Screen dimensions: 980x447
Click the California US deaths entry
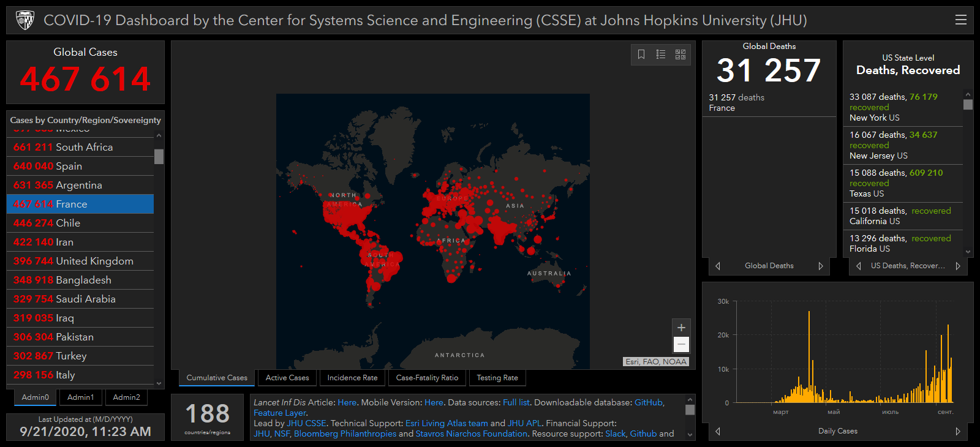(x=903, y=216)
